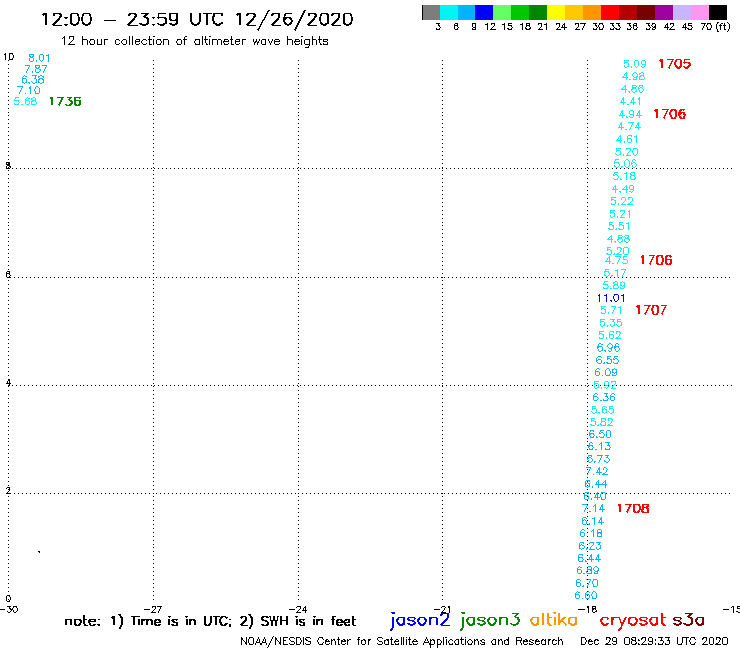Click the red 1707 time label

pos(651,310)
